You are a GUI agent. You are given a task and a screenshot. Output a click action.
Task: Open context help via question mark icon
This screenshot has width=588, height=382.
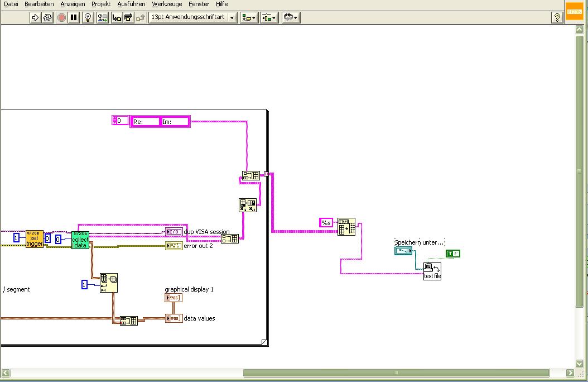point(557,17)
